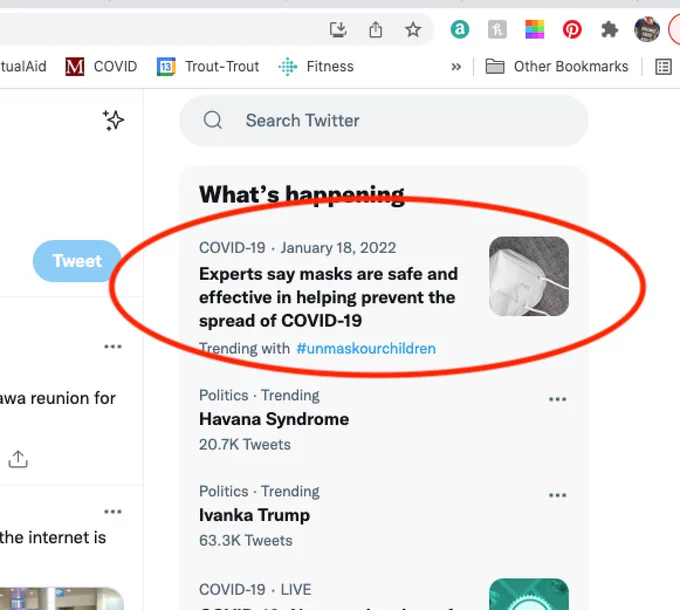Viewport: 680px width, 610px height.
Task: Open the teal 'a' browser extension
Action: 460,29
